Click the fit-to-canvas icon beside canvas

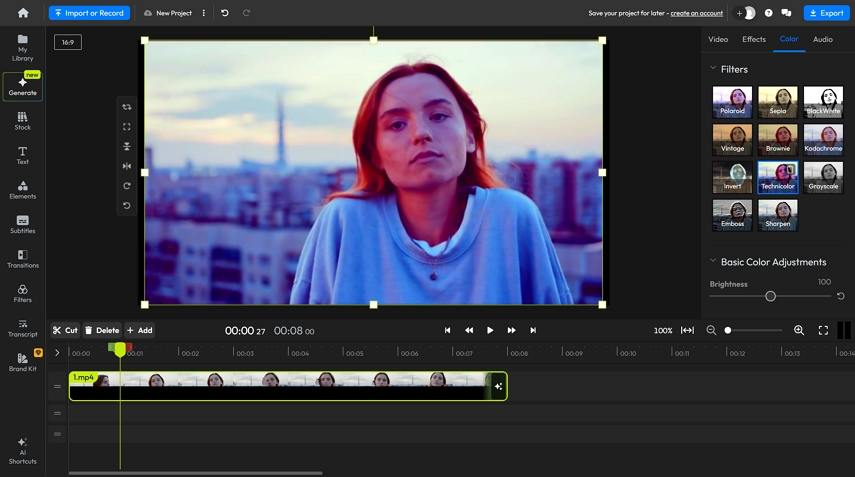(x=127, y=126)
